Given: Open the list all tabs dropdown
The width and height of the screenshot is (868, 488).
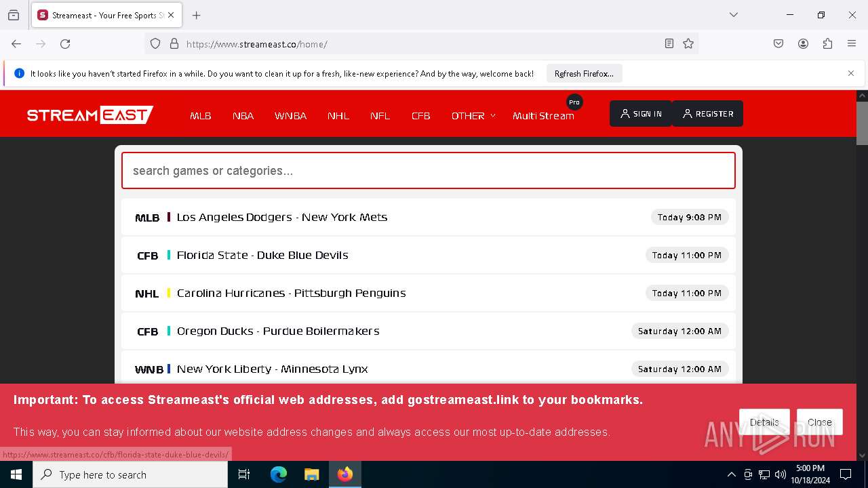Looking at the screenshot, I should [734, 15].
